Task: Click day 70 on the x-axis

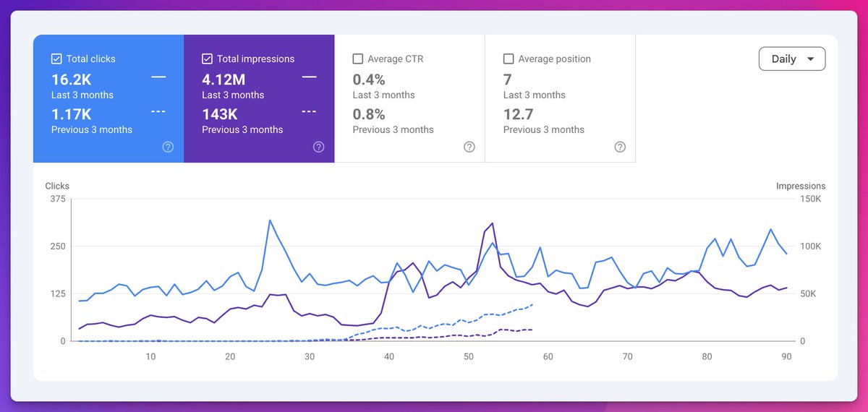Action: click(628, 356)
